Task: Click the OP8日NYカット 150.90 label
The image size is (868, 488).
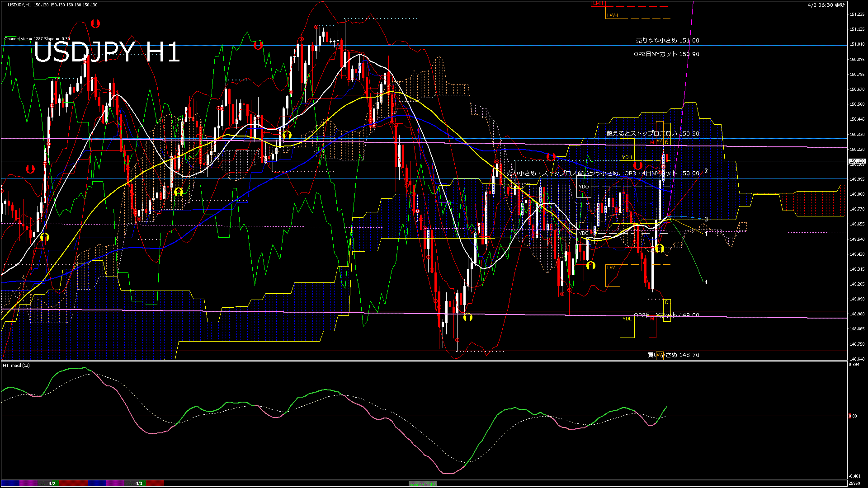Action: pyautogui.click(x=666, y=54)
